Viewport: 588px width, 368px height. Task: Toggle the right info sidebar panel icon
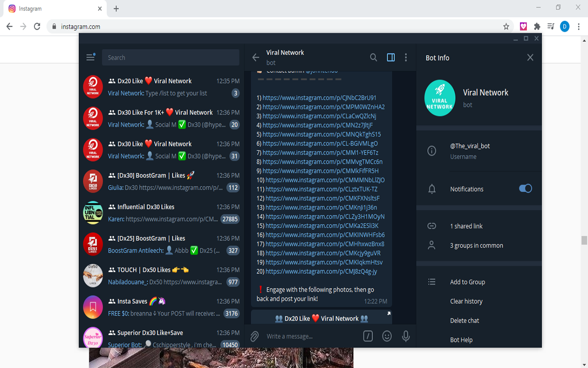point(391,57)
